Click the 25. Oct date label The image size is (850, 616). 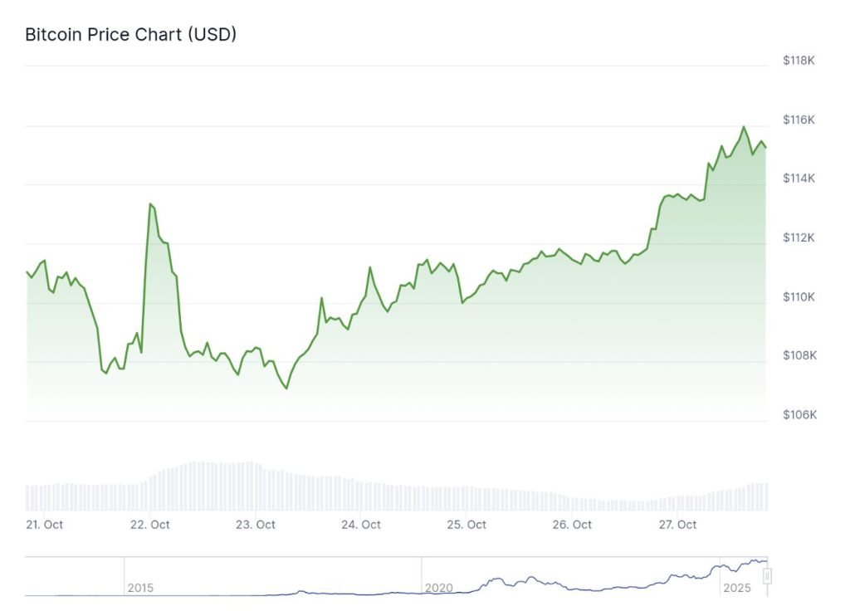pyautogui.click(x=467, y=525)
